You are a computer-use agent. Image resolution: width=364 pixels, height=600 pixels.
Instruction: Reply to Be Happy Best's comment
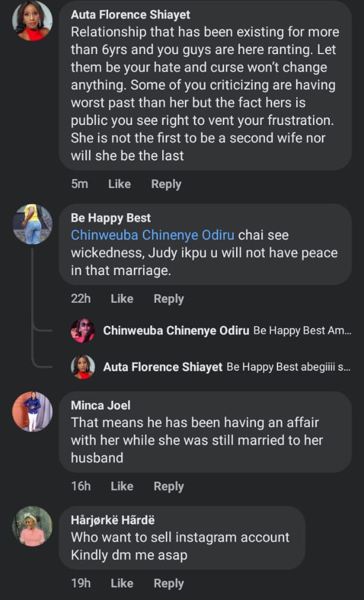tap(169, 298)
